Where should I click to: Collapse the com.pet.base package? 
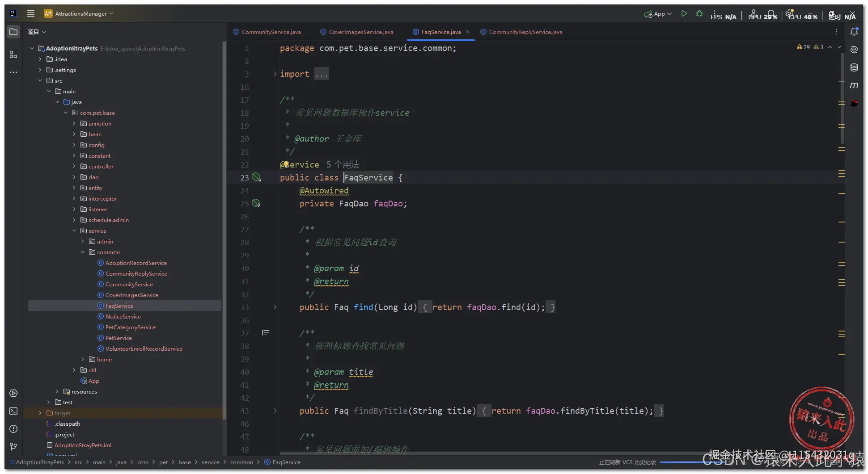[x=66, y=113]
